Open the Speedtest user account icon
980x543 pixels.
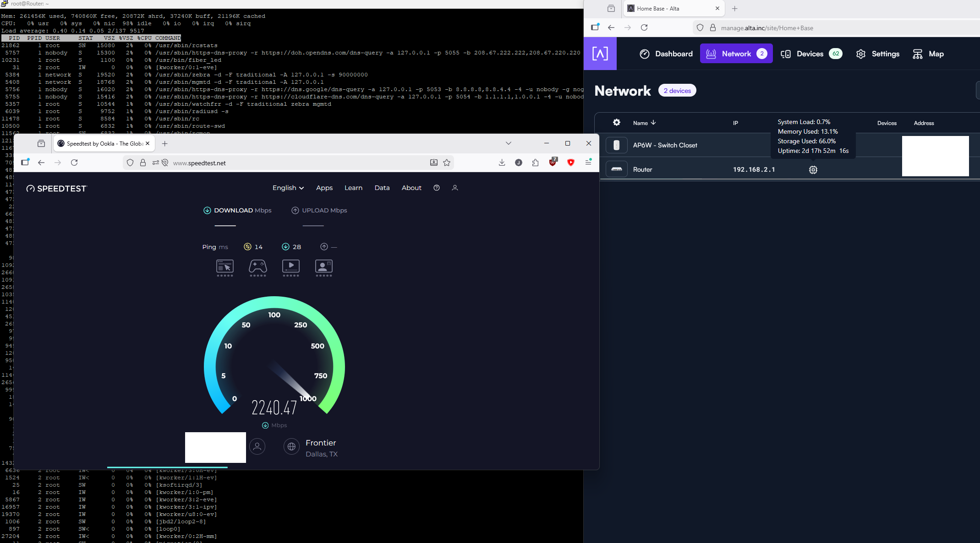click(x=454, y=188)
